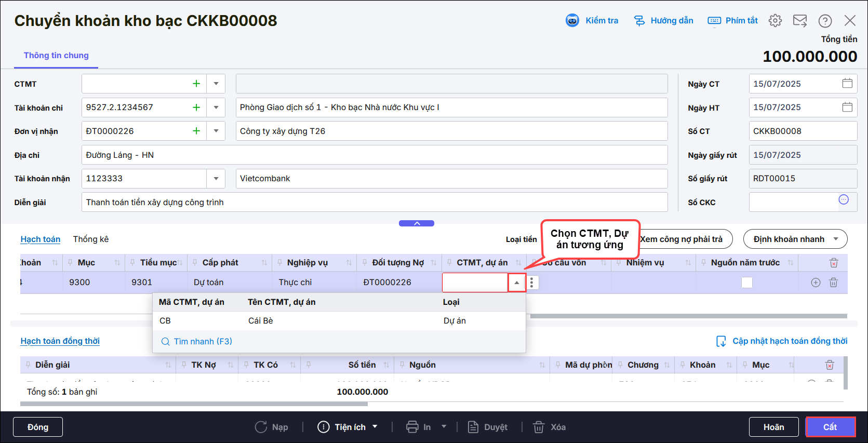Screen dimensions: 868x443
Task: Open the Định khoản nhanh dropdown
Action: pos(795,239)
